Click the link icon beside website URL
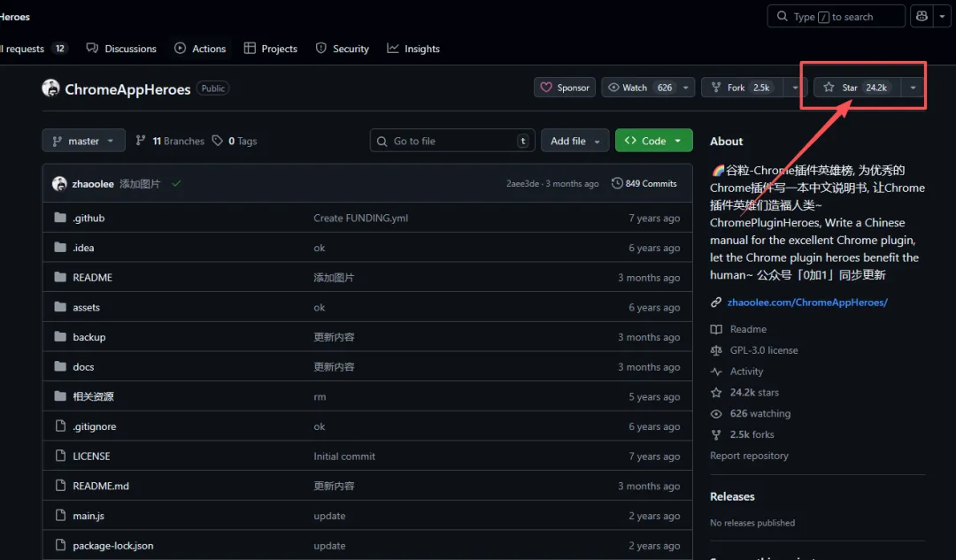This screenshot has height=560, width=956. click(x=716, y=303)
